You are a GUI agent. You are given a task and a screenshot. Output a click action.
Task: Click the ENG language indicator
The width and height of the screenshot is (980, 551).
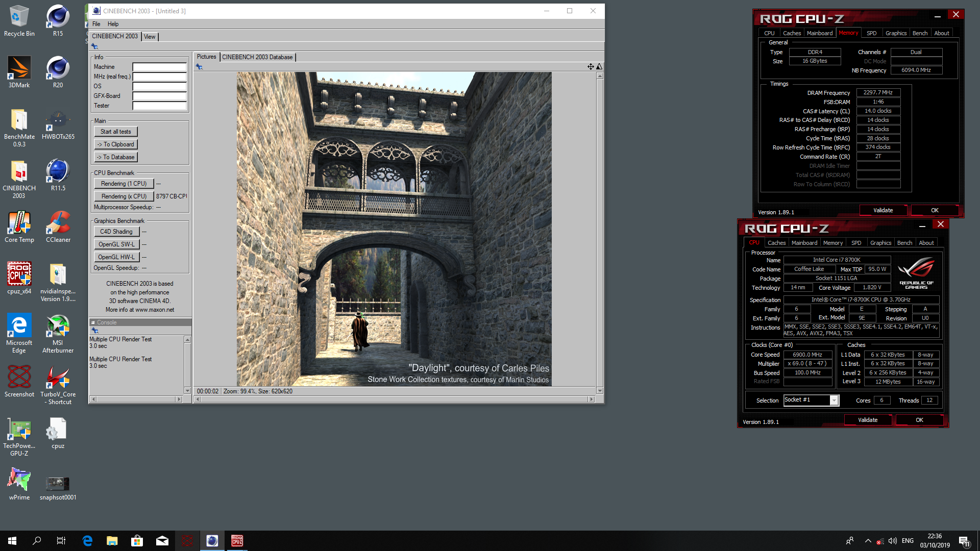point(908,541)
